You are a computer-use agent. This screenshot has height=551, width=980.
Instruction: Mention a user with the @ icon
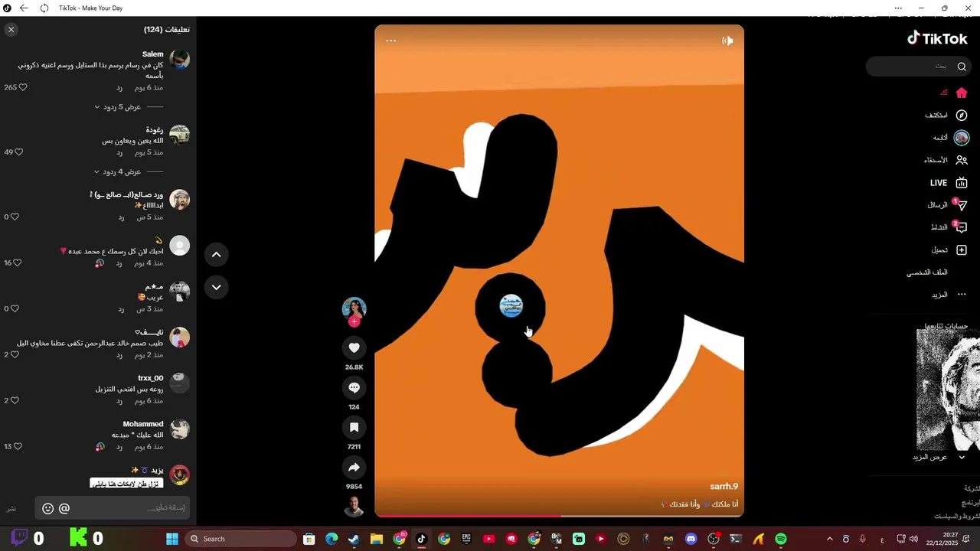click(64, 508)
